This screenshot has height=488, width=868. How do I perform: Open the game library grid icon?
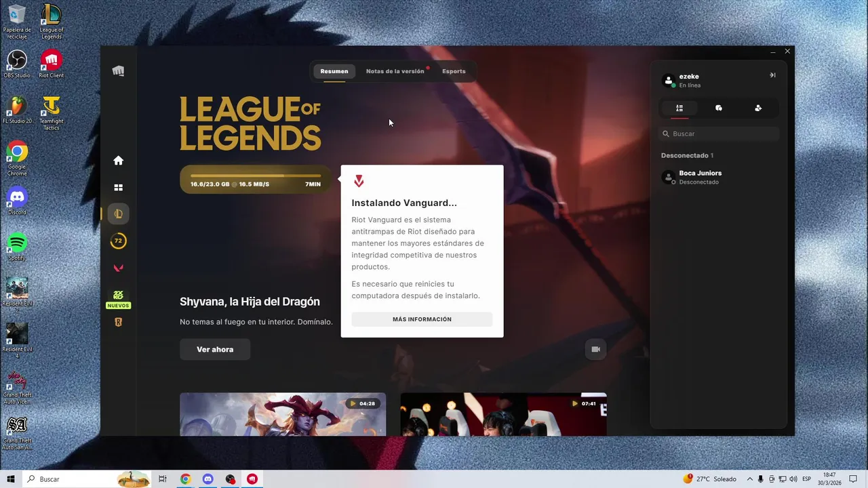pyautogui.click(x=118, y=188)
